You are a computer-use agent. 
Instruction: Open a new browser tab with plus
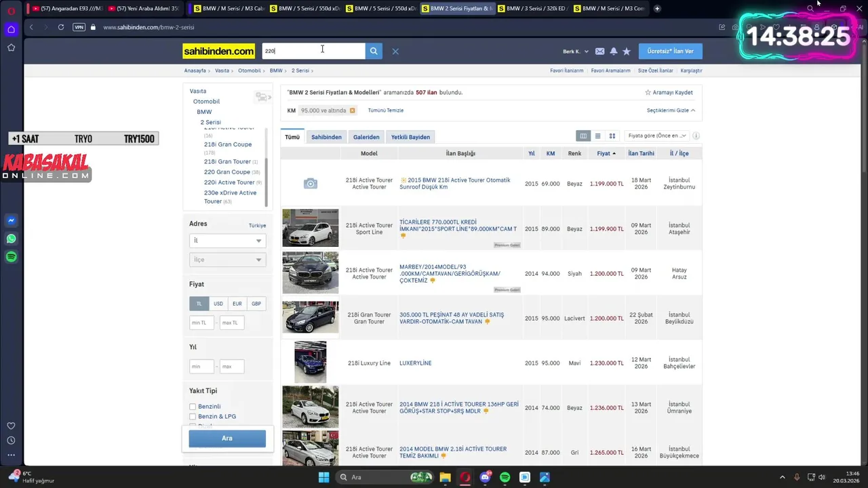[x=657, y=9]
